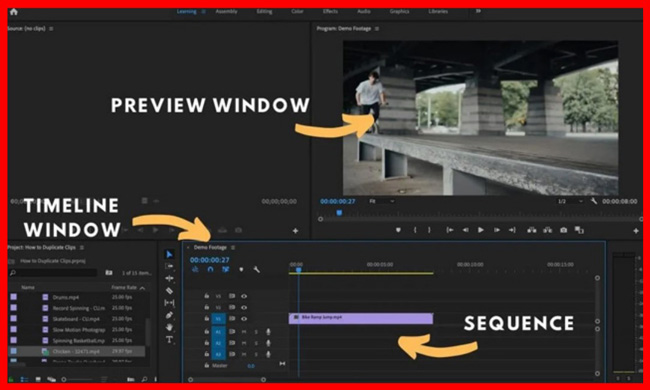Activate the Hand tool
The image size is (650, 390).
[169, 327]
